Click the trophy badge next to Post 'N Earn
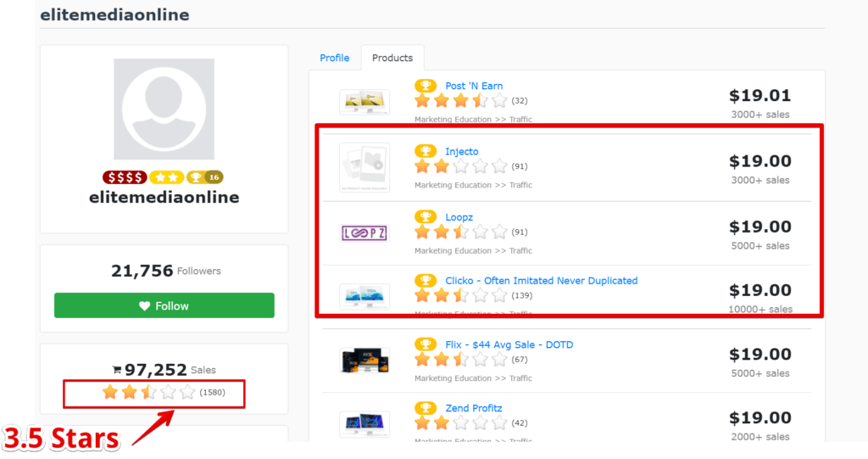 [426, 86]
